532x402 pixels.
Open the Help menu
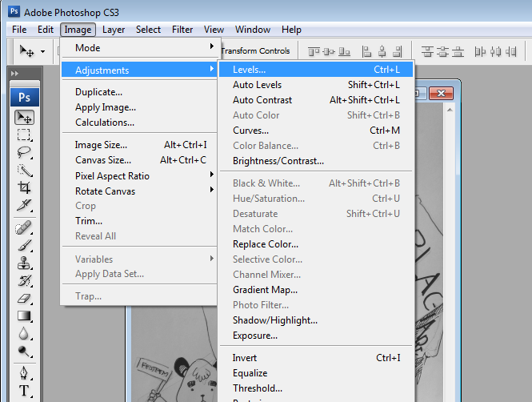[291, 30]
